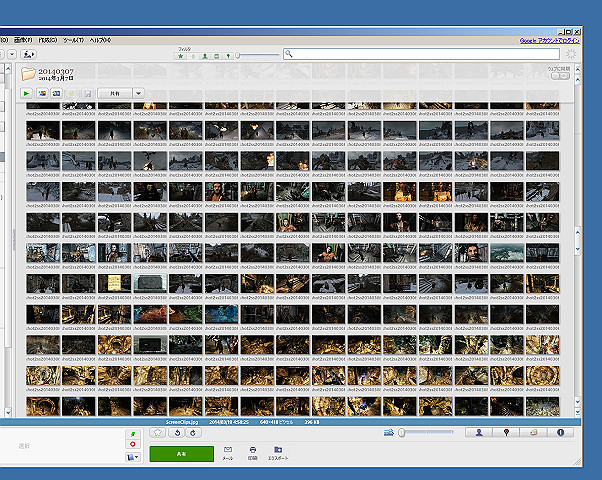Open the ヘルプ menu
This screenshot has width=602, height=480.
click(100, 40)
